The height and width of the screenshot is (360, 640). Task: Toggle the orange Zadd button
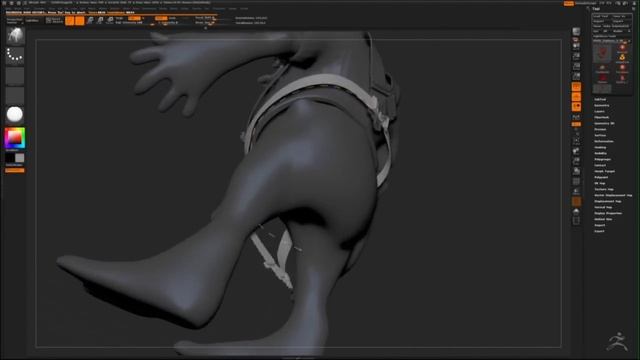coord(161,18)
